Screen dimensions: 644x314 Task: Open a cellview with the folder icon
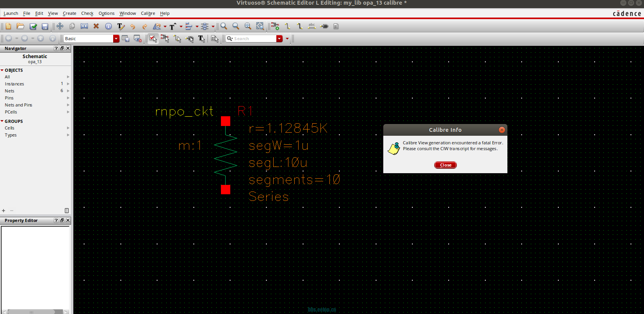pyautogui.click(x=21, y=26)
